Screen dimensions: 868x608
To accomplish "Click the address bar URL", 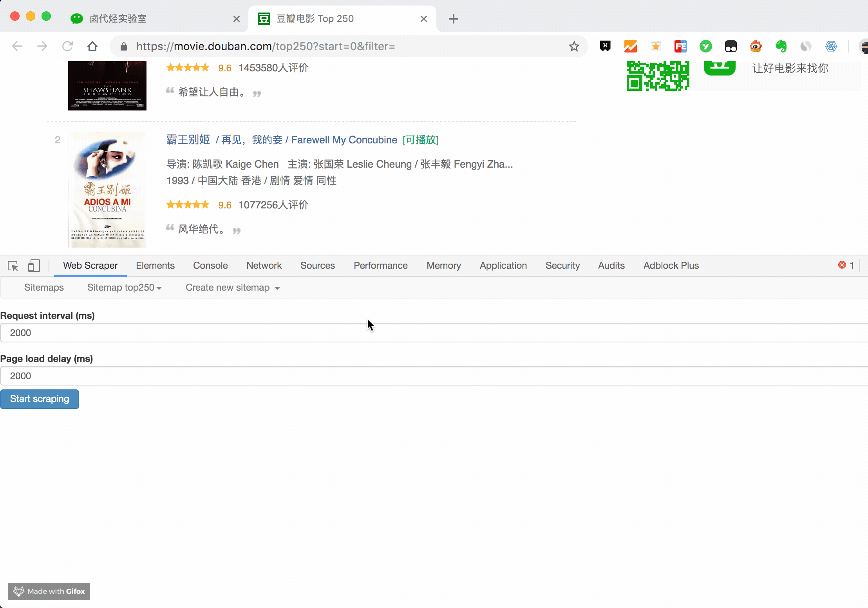I will click(266, 46).
